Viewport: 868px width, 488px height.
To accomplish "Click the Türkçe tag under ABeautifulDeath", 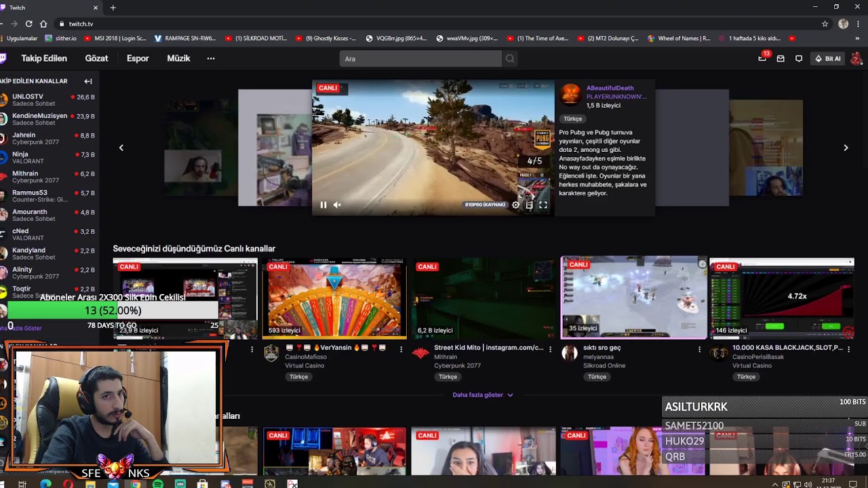I will [x=572, y=119].
